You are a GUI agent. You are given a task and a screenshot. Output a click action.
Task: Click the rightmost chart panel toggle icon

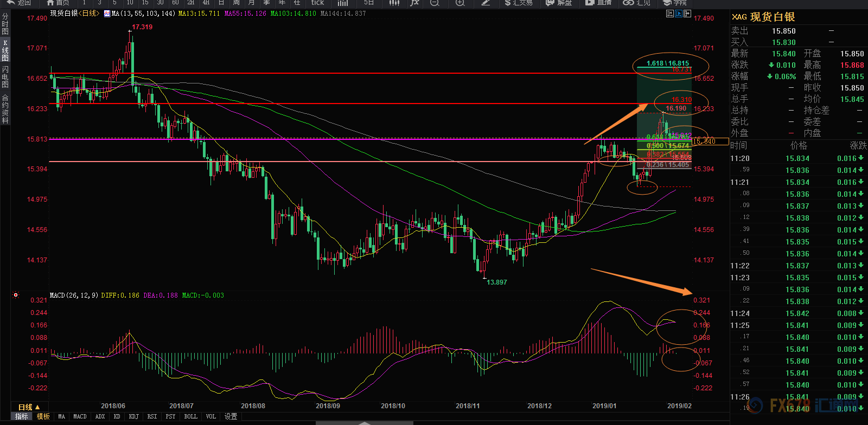click(687, 14)
